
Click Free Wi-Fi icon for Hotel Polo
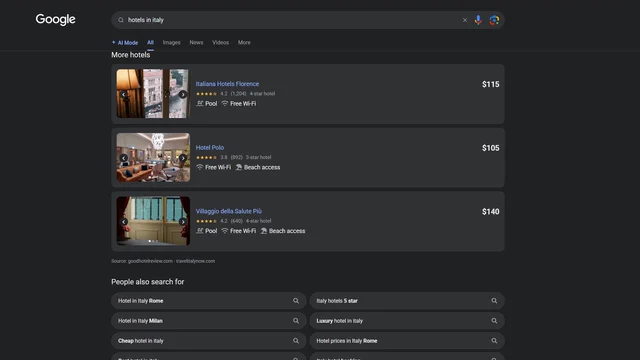(x=200, y=167)
